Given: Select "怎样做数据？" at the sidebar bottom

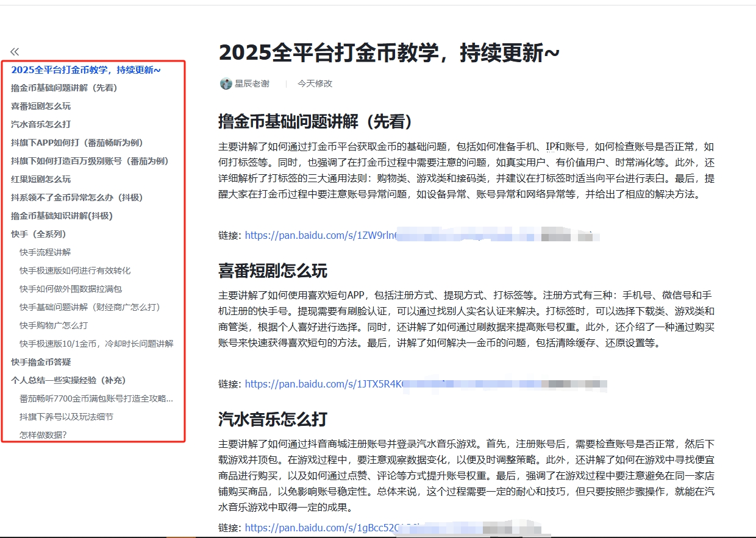Looking at the screenshot, I should click(x=43, y=435).
